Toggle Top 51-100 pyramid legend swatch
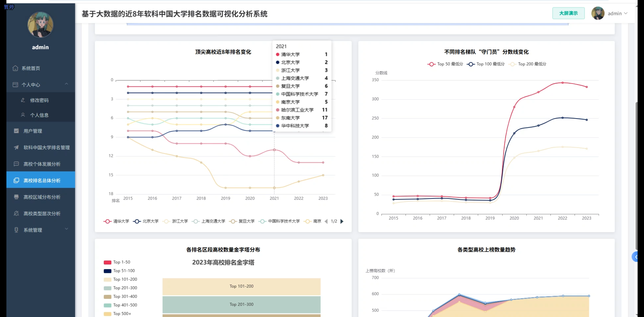Screen dimensions: 644x317 pos(107,271)
